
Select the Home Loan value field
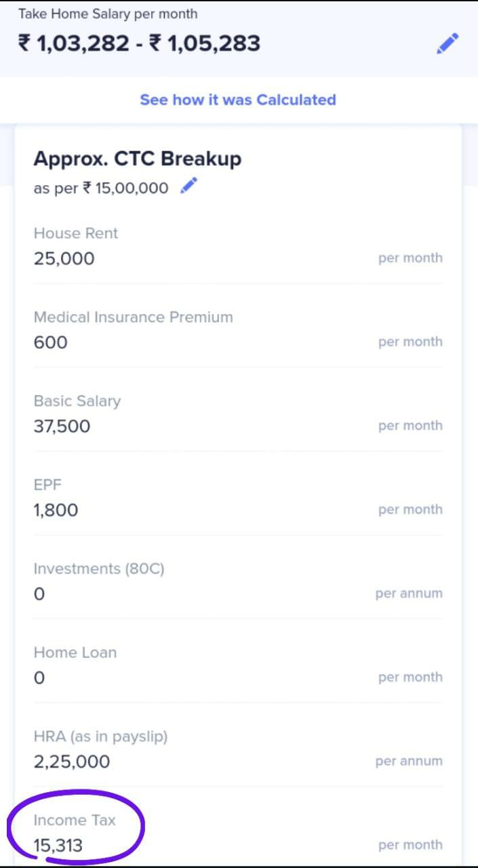pos(39,677)
